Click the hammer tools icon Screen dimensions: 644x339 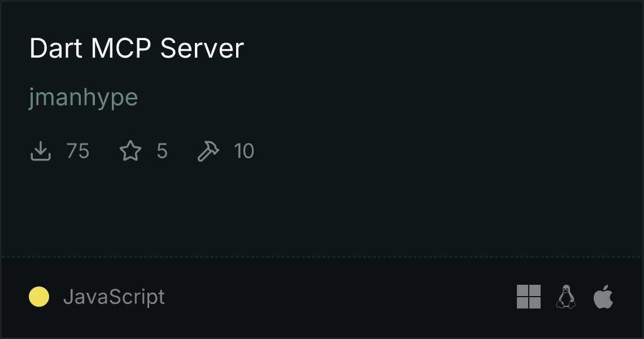coord(208,151)
